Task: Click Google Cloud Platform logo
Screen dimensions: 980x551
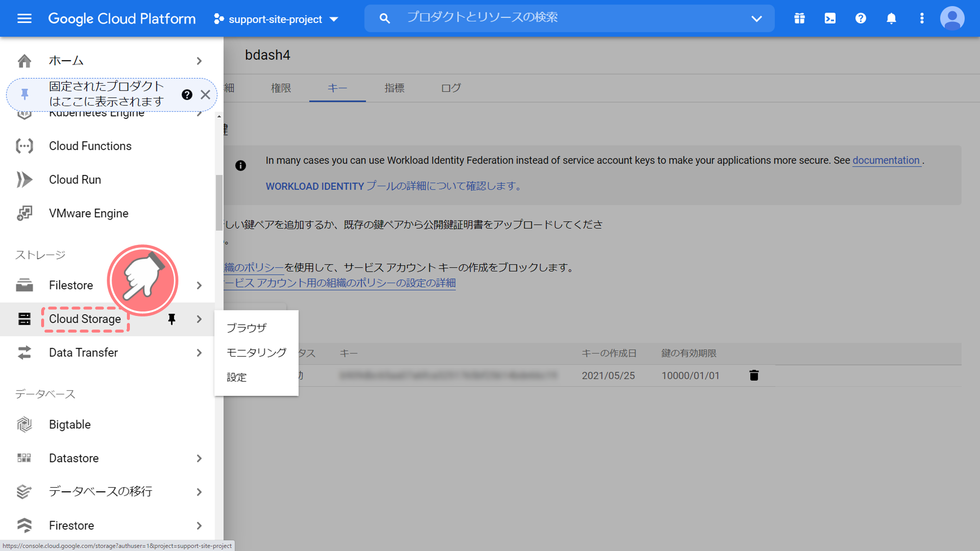Action: [x=122, y=19]
